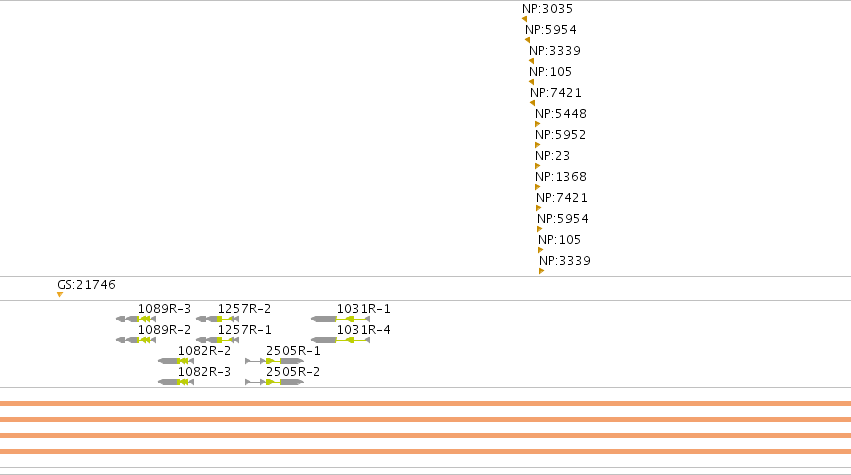
Task: Click the 1031R-4 transcript label
Action: click(364, 330)
